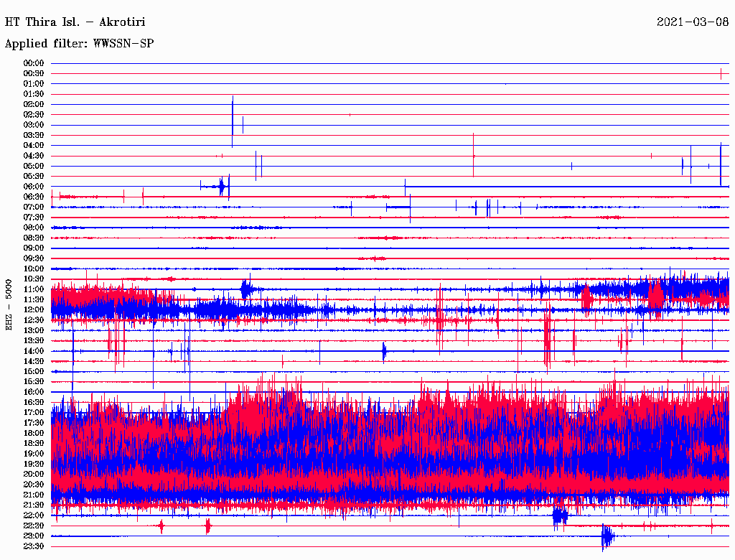Screen dimensions: 735x560
Task: Click the 08:00 time label
Action: tap(34, 228)
